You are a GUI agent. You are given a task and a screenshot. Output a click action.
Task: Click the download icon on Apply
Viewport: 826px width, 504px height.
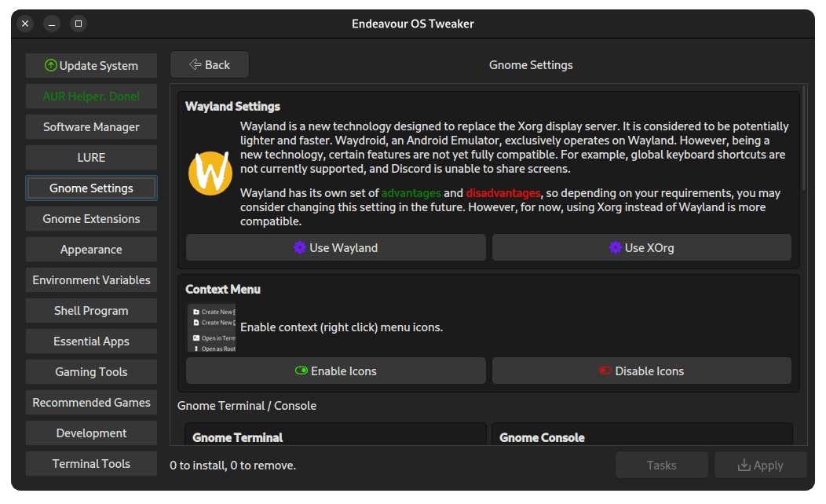point(744,465)
